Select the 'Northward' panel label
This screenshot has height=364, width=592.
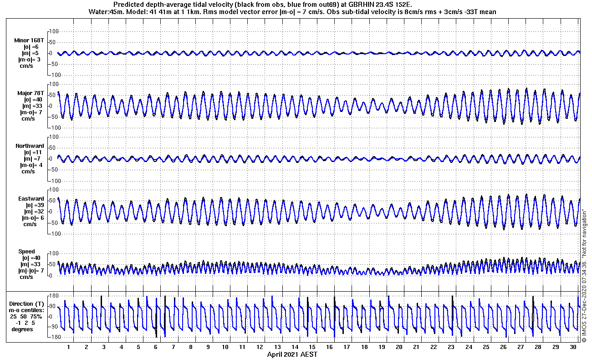[x=30, y=146]
